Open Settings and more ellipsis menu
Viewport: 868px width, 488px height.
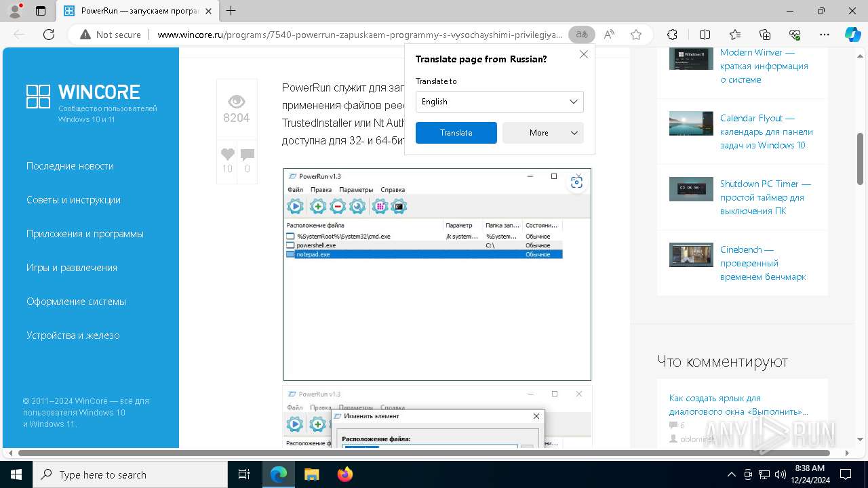[x=825, y=35]
